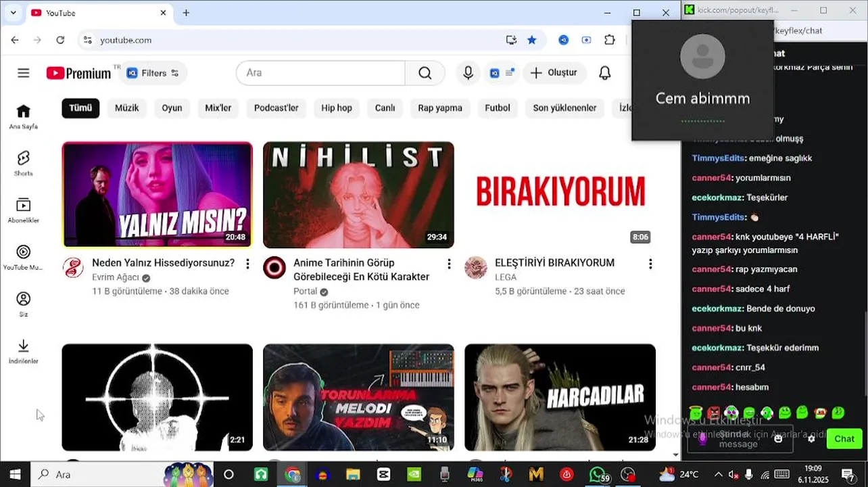Select the Tümü category chip
The height and width of the screenshot is (487, 868).
(x=80, y=108)
